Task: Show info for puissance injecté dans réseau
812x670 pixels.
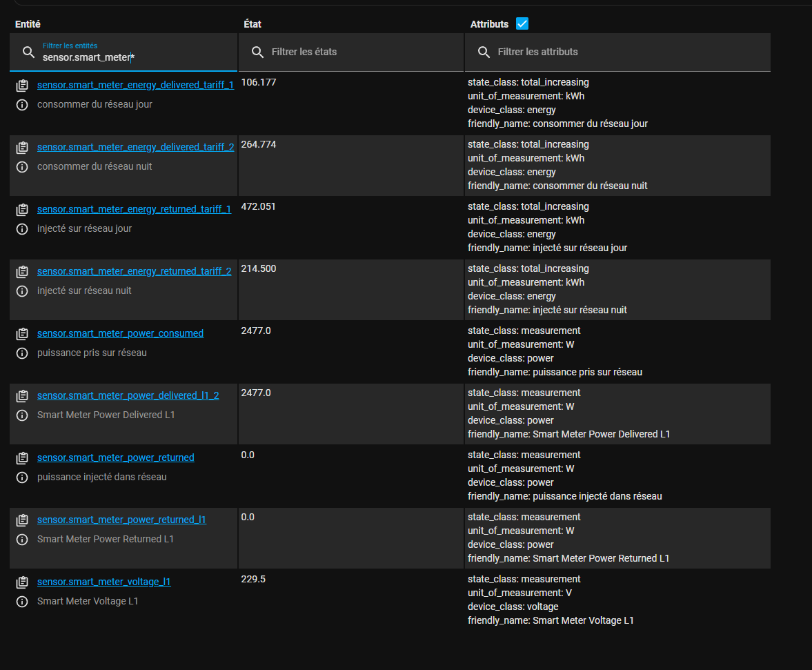Action: (22, 477)
